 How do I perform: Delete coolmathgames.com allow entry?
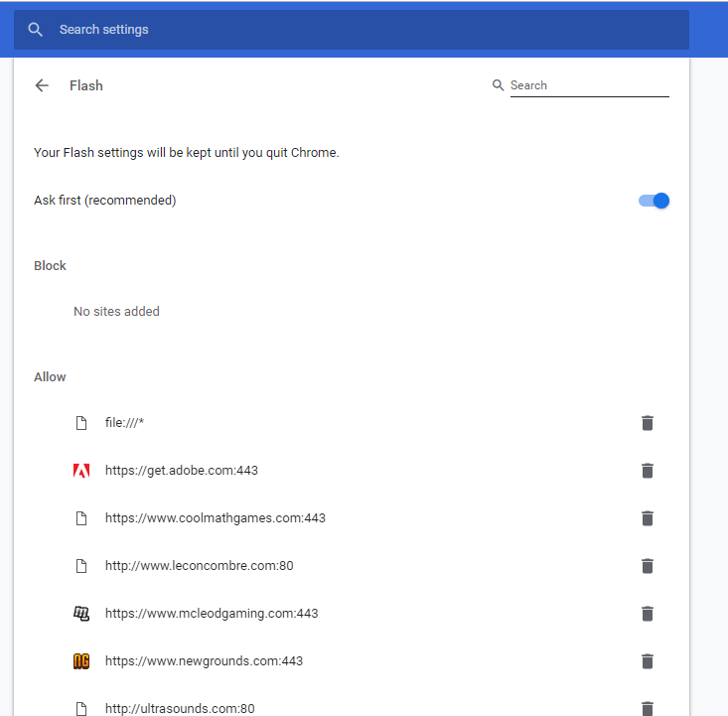click(x=648, y=518)
